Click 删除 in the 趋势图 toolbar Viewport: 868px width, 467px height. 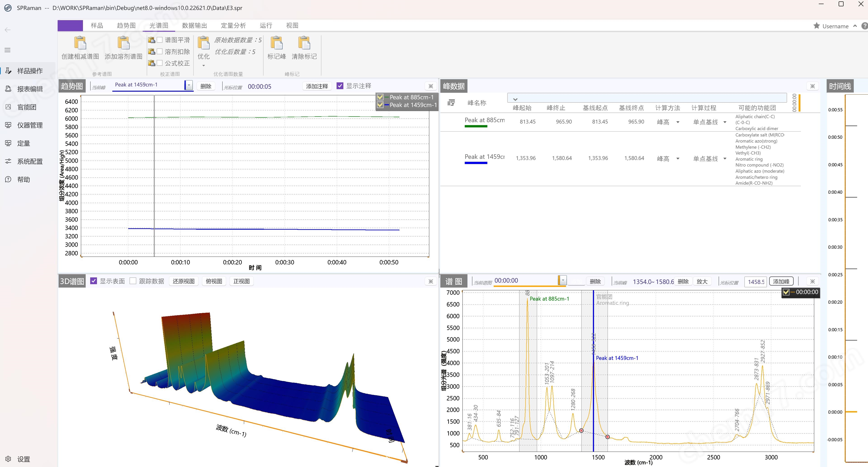pos(206,86)
